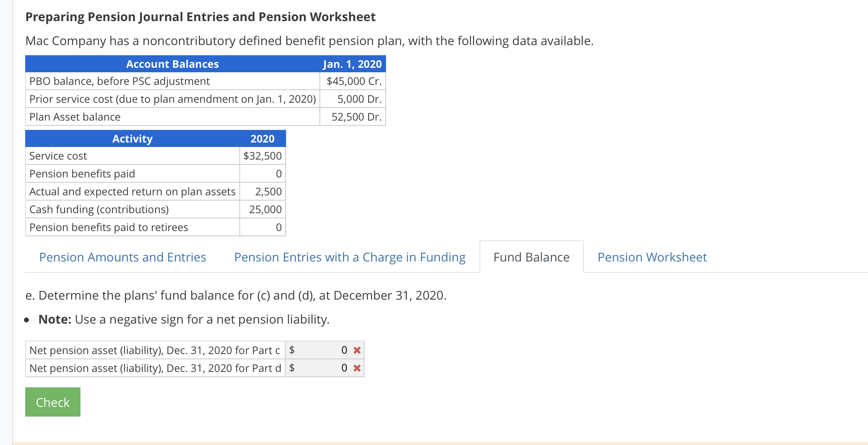Switch to the Fund Balance tab

(532, 257)
